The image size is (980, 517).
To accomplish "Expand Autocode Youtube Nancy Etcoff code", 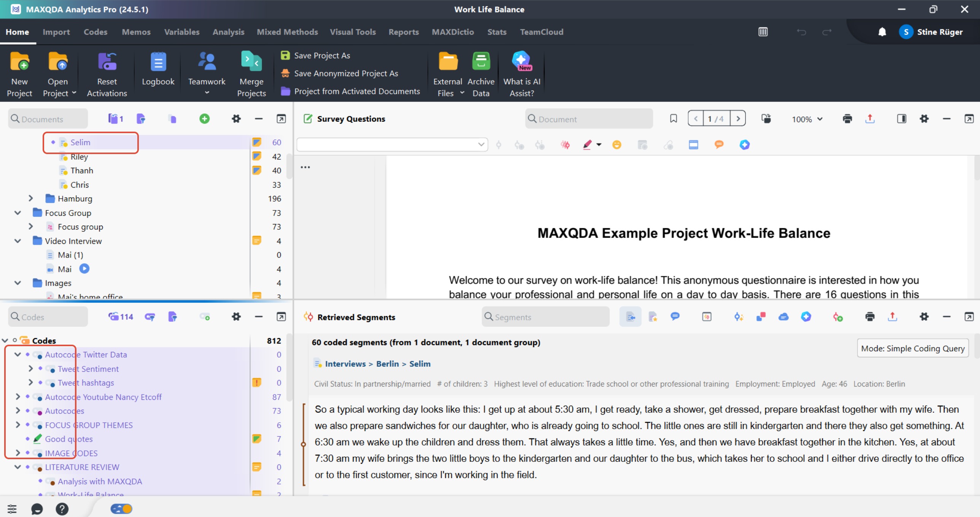I will (x=17, y=396).
